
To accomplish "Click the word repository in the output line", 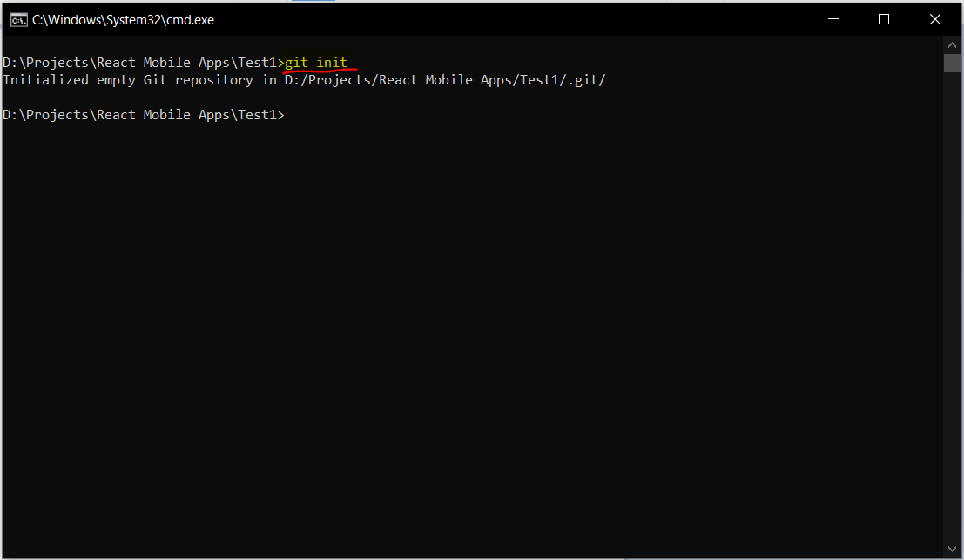I will pos(213,79).
